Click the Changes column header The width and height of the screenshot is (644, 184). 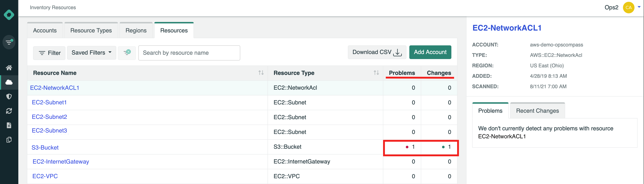[x=439, y=73]
